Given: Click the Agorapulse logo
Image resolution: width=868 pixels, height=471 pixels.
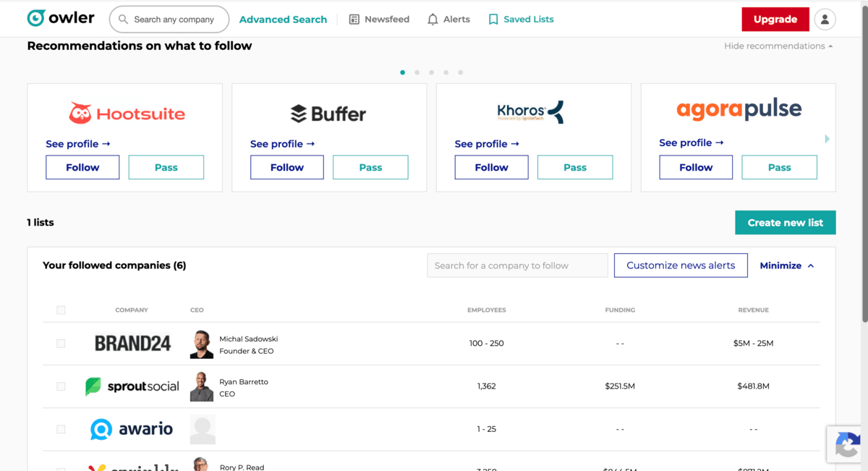Looking at the screenshot, I should pyautogui.click(x=739, y=109).
